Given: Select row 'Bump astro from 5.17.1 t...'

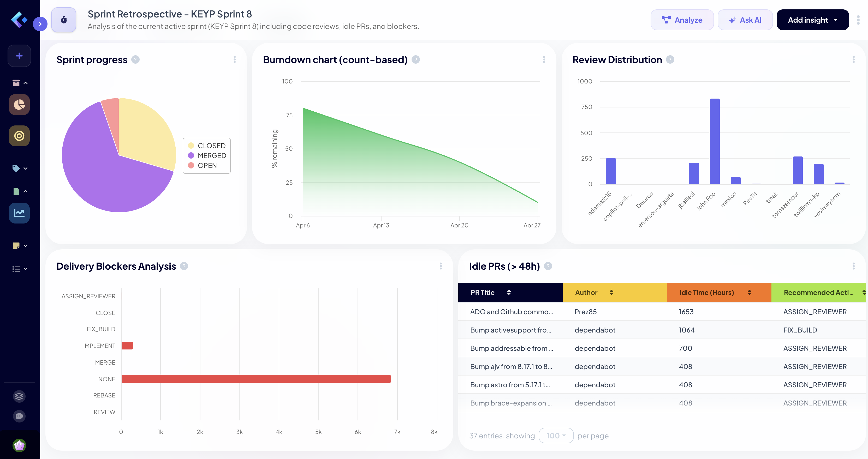Looking at the screenshot, I should point(662,385).
